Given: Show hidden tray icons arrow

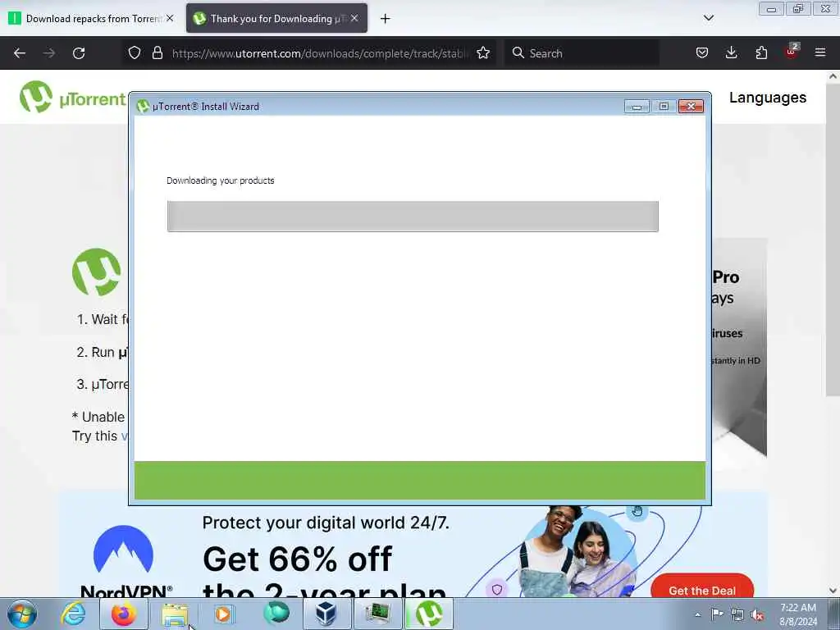Looking at the screenshot, I should (x=697, y=614).
